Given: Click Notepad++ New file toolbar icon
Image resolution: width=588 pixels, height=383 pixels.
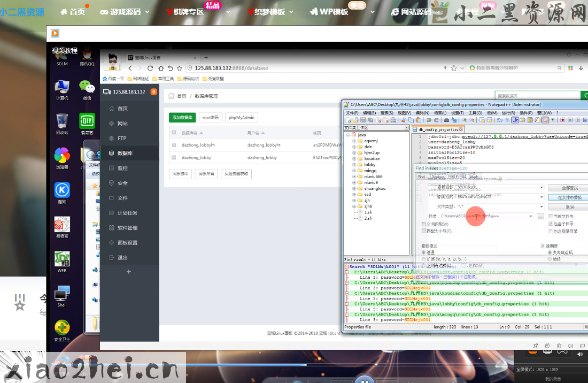Looking at the screenshot, I should click(x=348, y=120).
